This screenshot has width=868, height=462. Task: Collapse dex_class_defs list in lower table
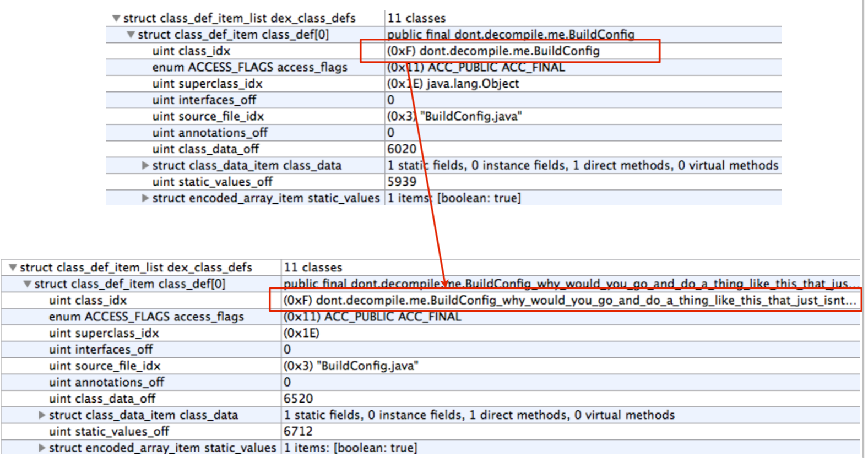(13, 268)
